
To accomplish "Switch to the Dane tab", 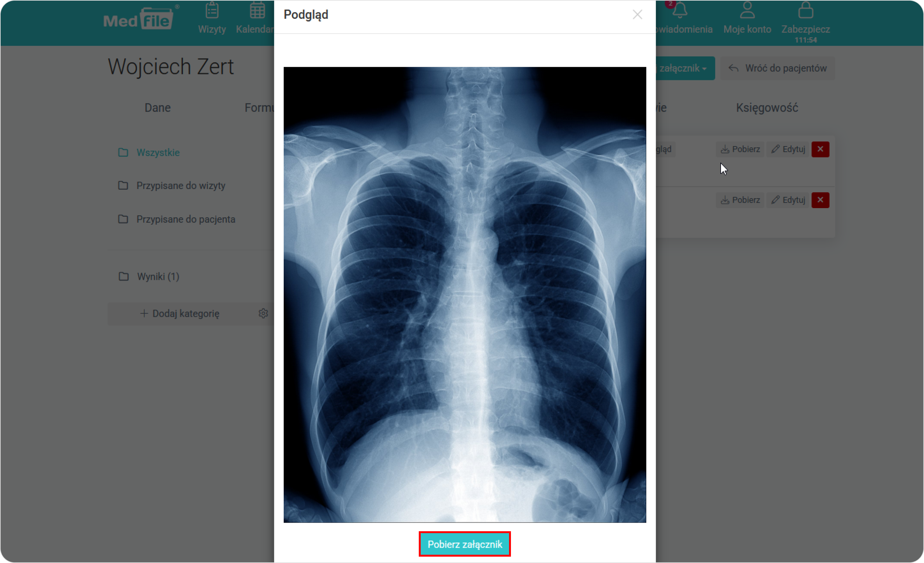I will click(158, 108).
